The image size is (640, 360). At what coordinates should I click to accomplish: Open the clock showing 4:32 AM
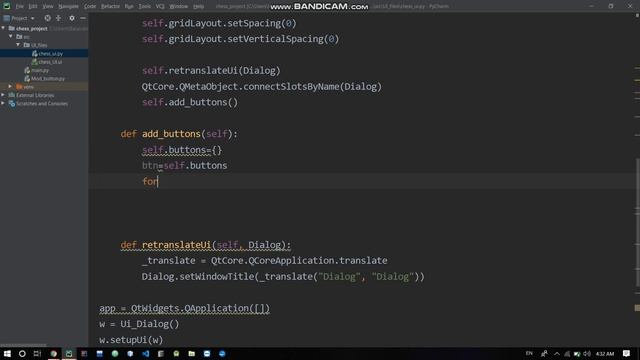click(605, 354)
